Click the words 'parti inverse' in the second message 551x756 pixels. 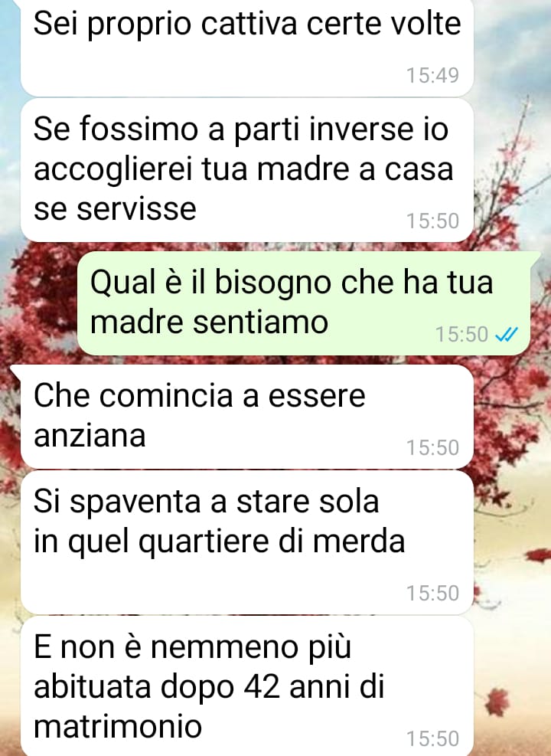click(x=324, y=129)
